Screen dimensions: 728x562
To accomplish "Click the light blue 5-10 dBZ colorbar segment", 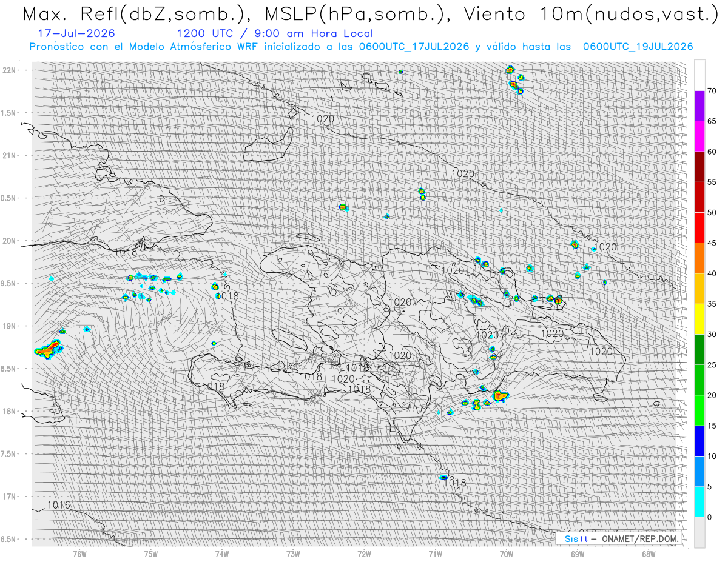I will 699,471.
